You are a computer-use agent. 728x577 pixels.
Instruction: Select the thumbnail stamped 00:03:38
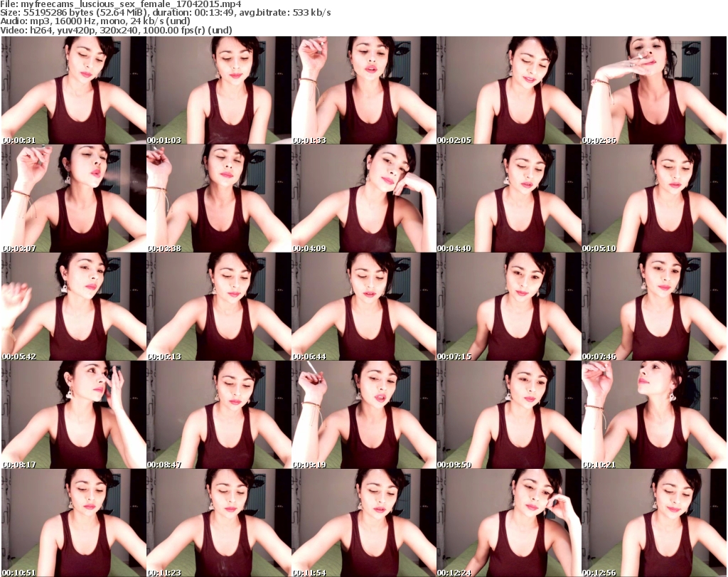(219, 198)
